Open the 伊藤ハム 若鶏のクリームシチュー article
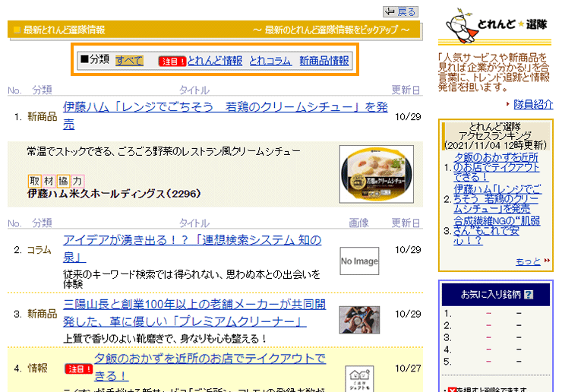The image size is (562, 392). pyautogui.click(x=226, y=115)
